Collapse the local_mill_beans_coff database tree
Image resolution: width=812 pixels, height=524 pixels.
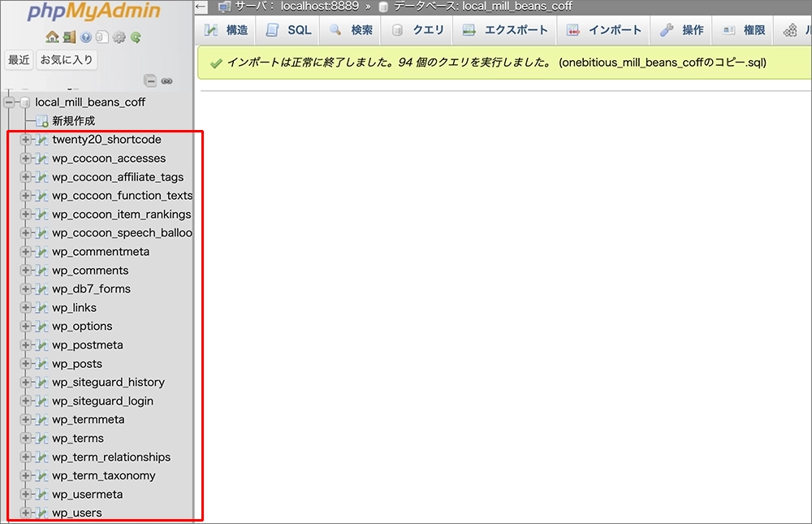click(9, 102)
